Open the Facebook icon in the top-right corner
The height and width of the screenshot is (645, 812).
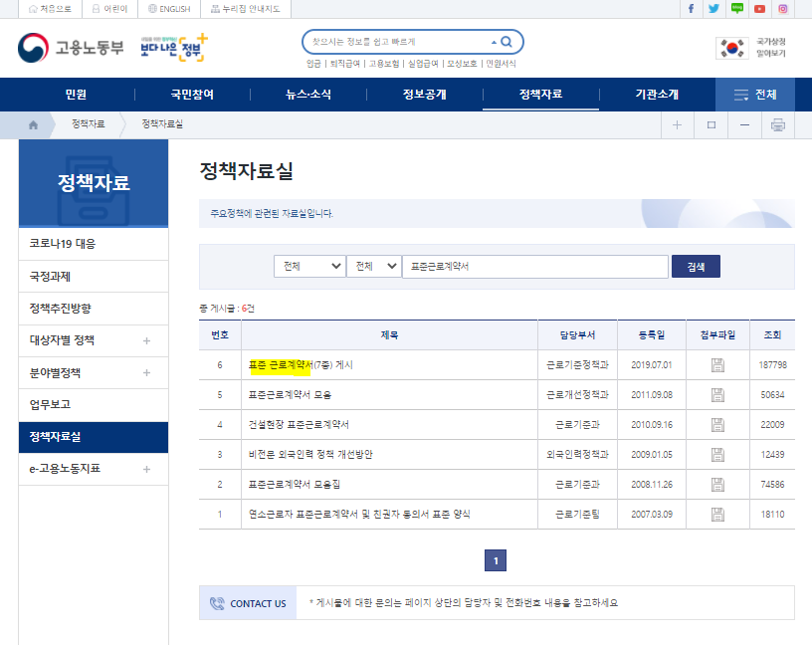(x=692, y=10)
